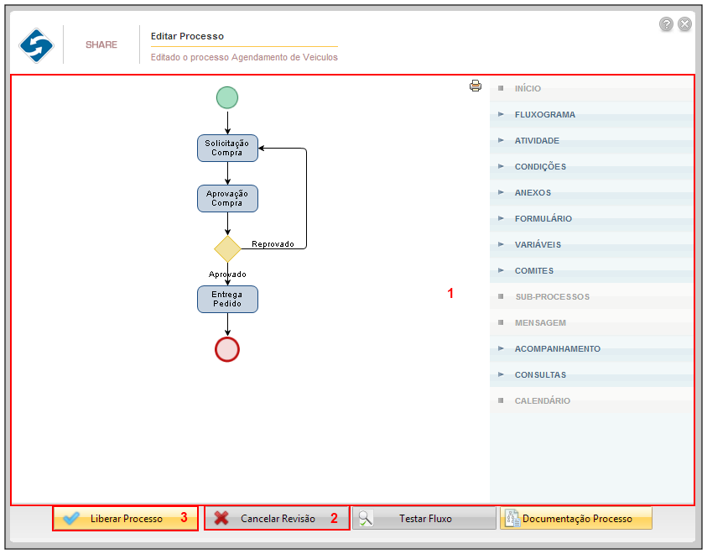Open the SUB-PROCESSOS section
Image resolution: width=707 pixels, height=554 pixels.
click(592, 297)
